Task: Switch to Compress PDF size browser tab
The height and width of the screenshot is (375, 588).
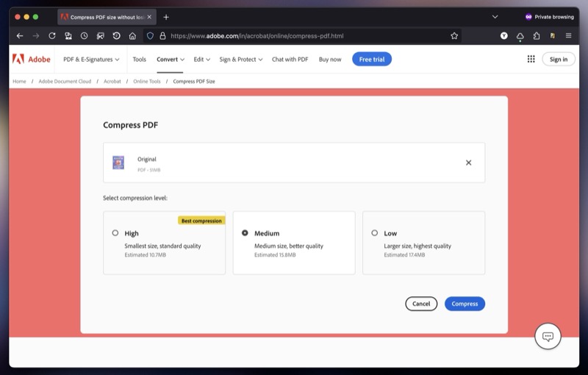Action: click(x=107, y=17)
